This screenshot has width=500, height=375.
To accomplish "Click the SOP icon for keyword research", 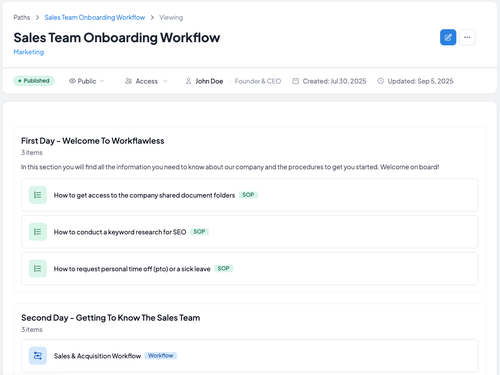I will pos(38,232).
